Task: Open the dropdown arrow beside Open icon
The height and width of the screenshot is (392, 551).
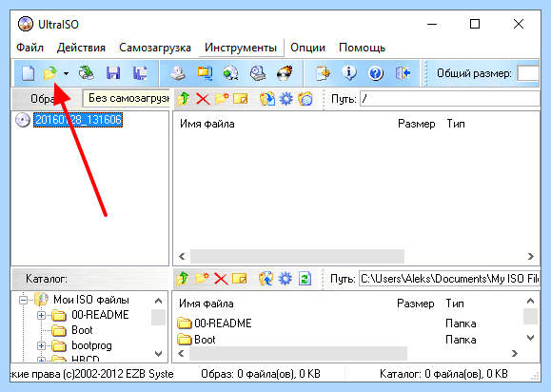Action: (x=66, y=74)
